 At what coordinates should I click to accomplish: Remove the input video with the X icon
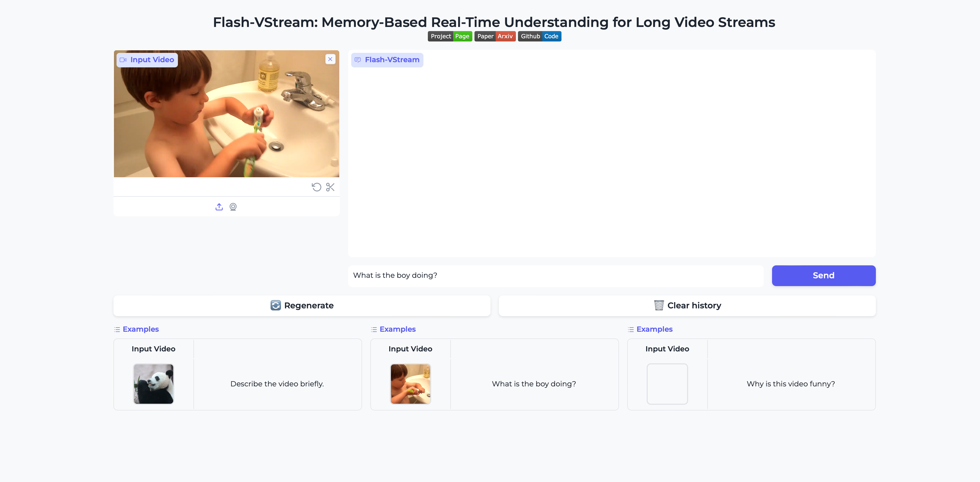330,59
